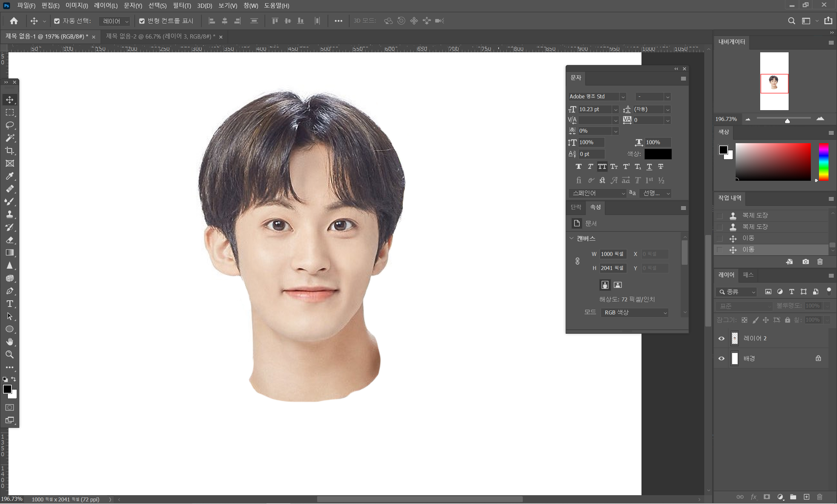
Task: Click the Hand tool
Action: pos(9,342)
